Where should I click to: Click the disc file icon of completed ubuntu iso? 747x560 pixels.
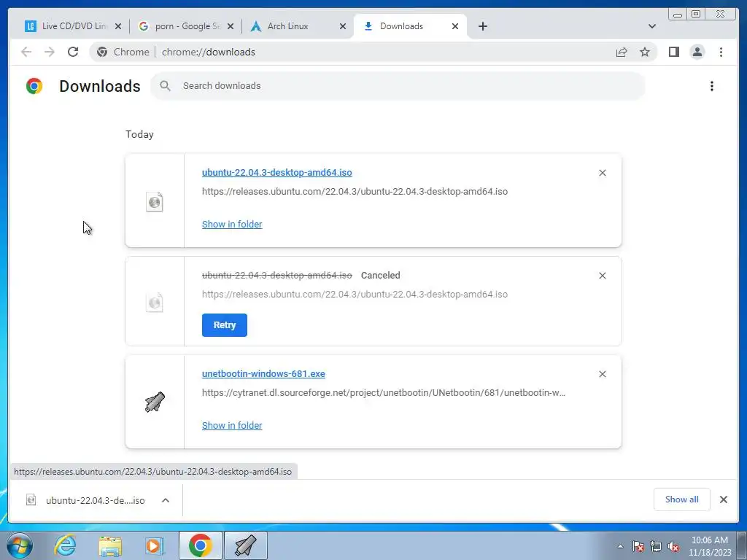coord(155,202)
